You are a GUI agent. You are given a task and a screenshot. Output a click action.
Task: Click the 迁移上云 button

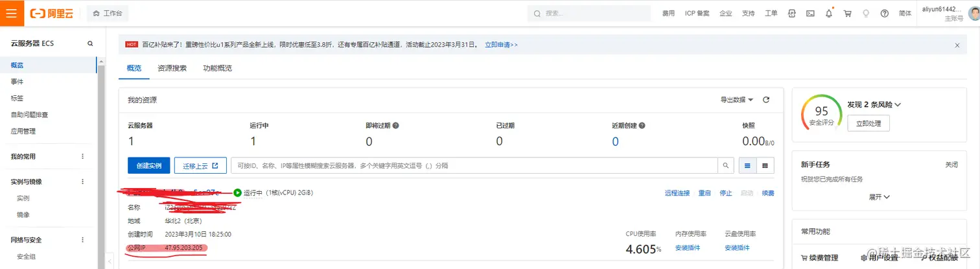(200, 165)
